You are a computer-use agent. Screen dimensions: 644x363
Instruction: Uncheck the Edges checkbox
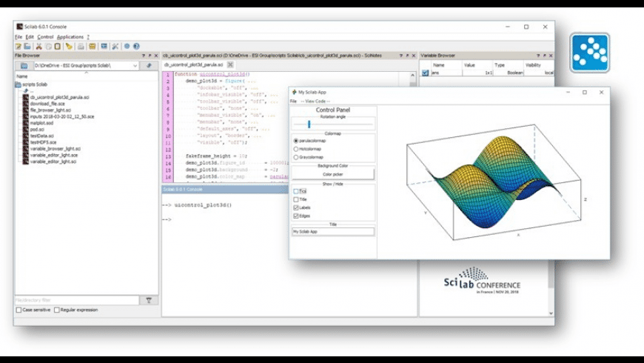coord(295,216)
